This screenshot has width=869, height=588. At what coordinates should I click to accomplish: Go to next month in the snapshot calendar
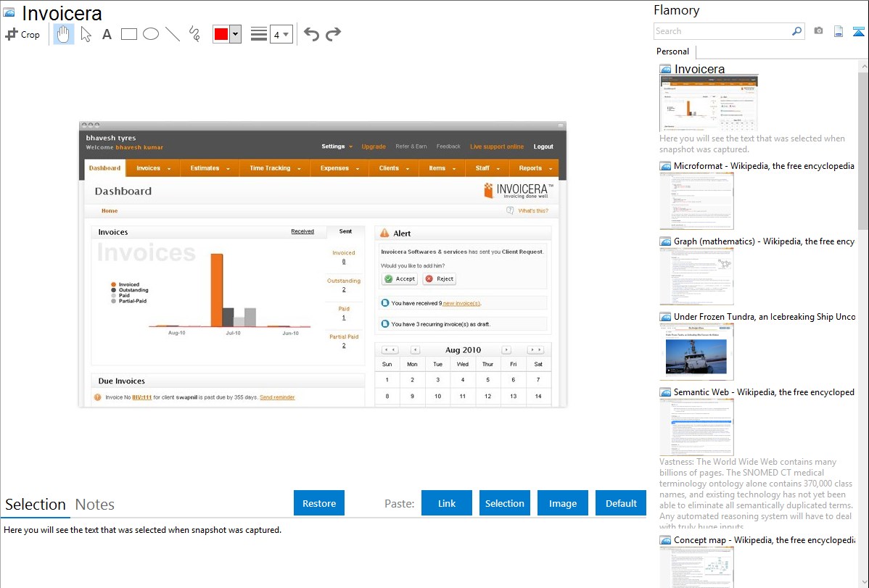point(506,350)
